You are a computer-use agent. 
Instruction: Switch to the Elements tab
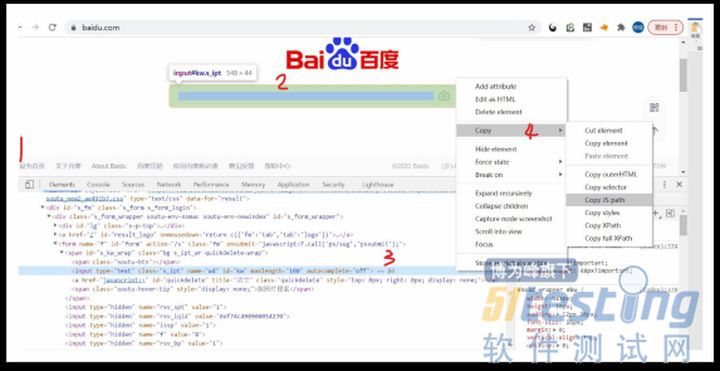(x=62, y=185)
